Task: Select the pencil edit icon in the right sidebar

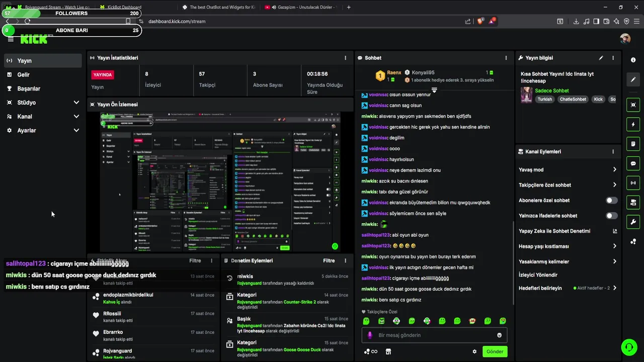Action: coord(633,79)
